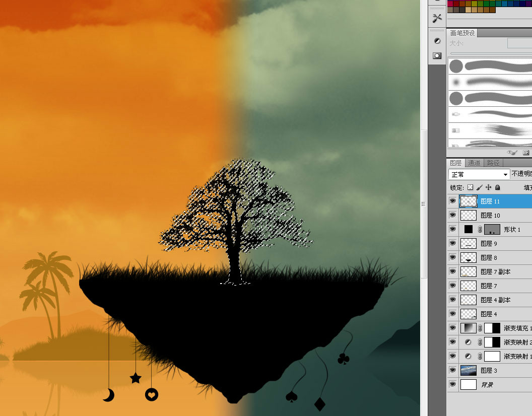
Task: Select layer named 图层 11
Action: (x=490, y=201)
